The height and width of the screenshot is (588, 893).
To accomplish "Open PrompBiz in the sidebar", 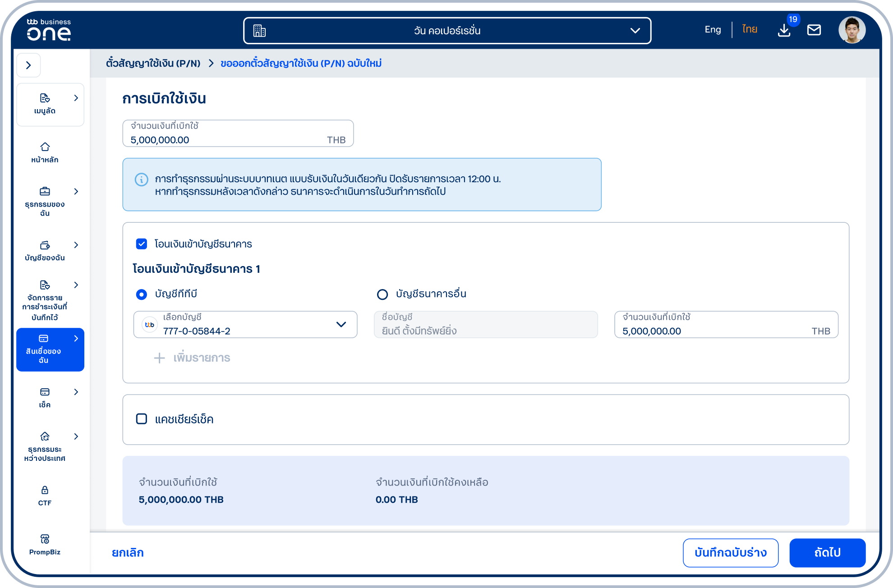I will tap(45, 545).
